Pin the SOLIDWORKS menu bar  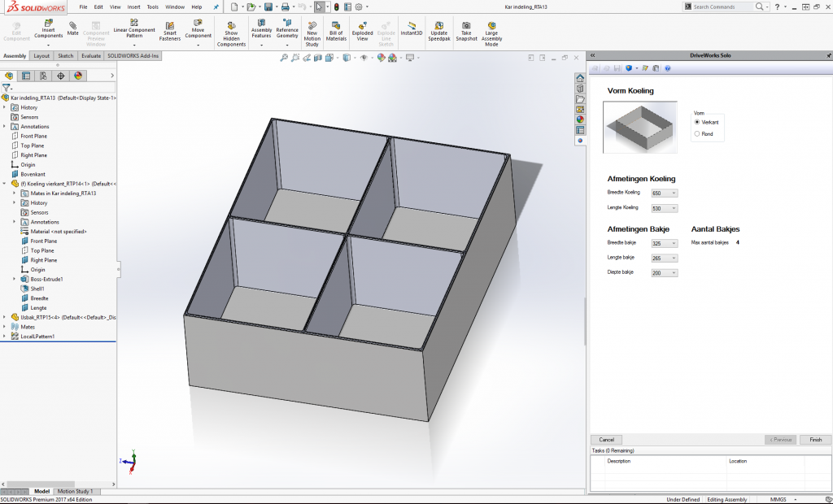pos(216,7)
